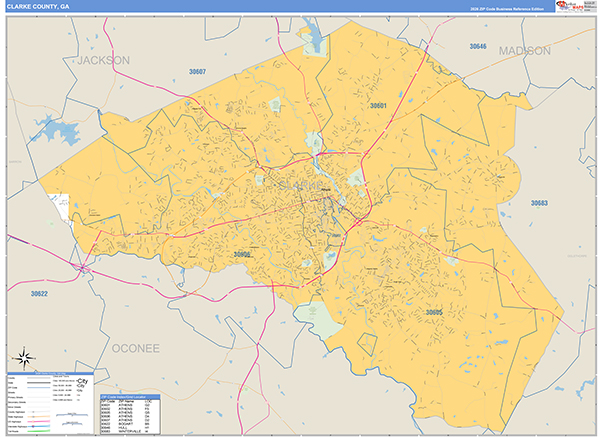Click the Interstate Highways legend line sample
The image size is (600, 437).
click(39, 426)
